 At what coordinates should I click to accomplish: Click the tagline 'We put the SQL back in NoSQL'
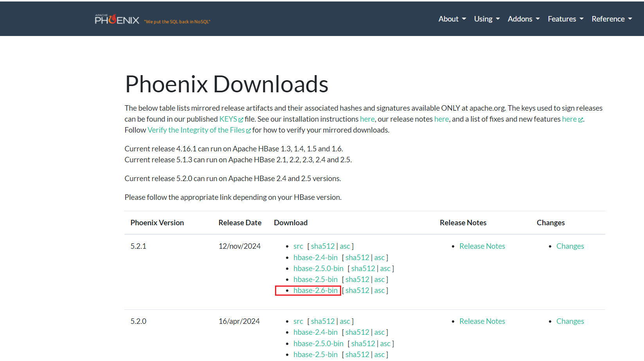coord(177,22)
